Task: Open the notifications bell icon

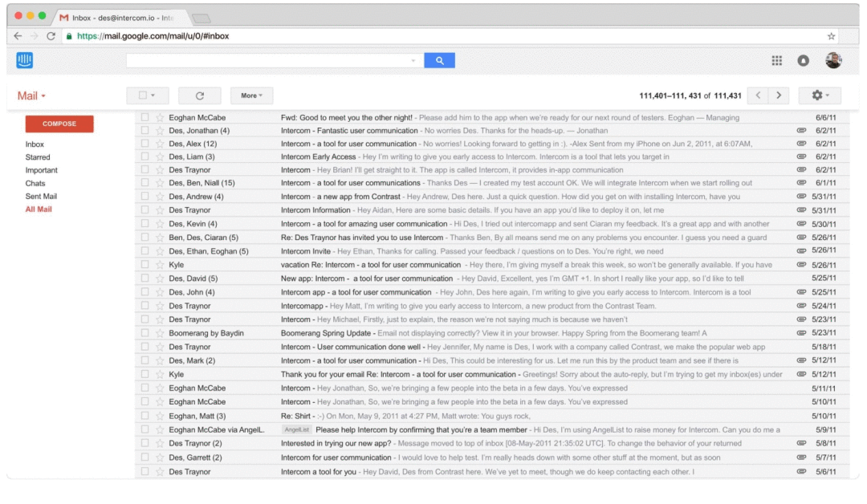Action: (803, 61)
